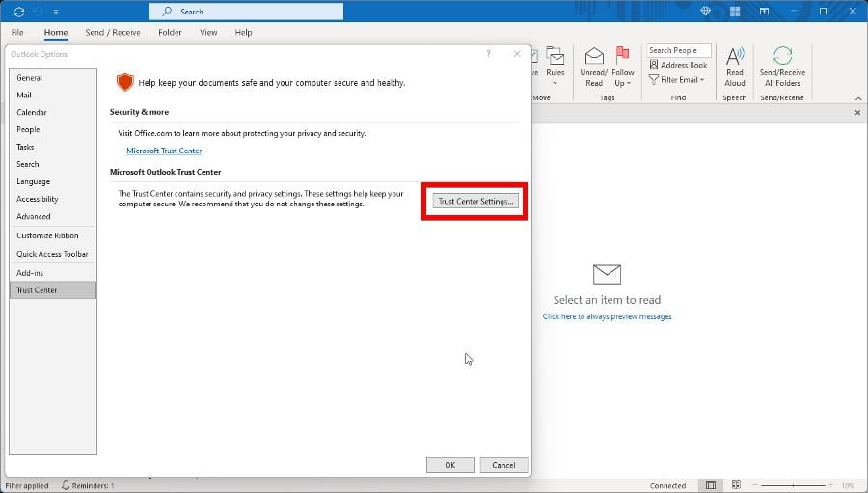Open Quick Access Toolbar options
Image resolution: width=868 pixels, height=493 pixels.
(x=53, y=254)
